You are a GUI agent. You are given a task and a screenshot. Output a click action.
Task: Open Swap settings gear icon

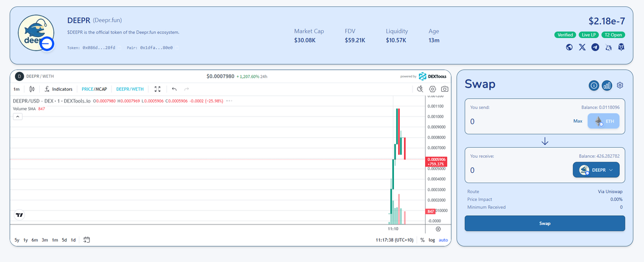click(620, 85)
